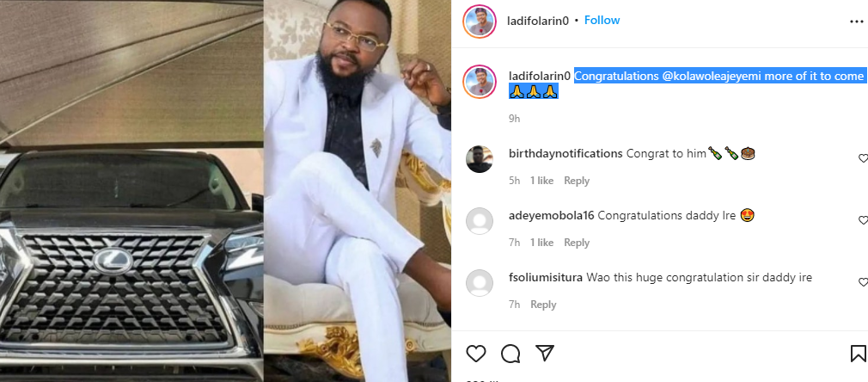Reply to birthdaynotifications' comment
Screen dimensions: 868x382
point(577,181)
